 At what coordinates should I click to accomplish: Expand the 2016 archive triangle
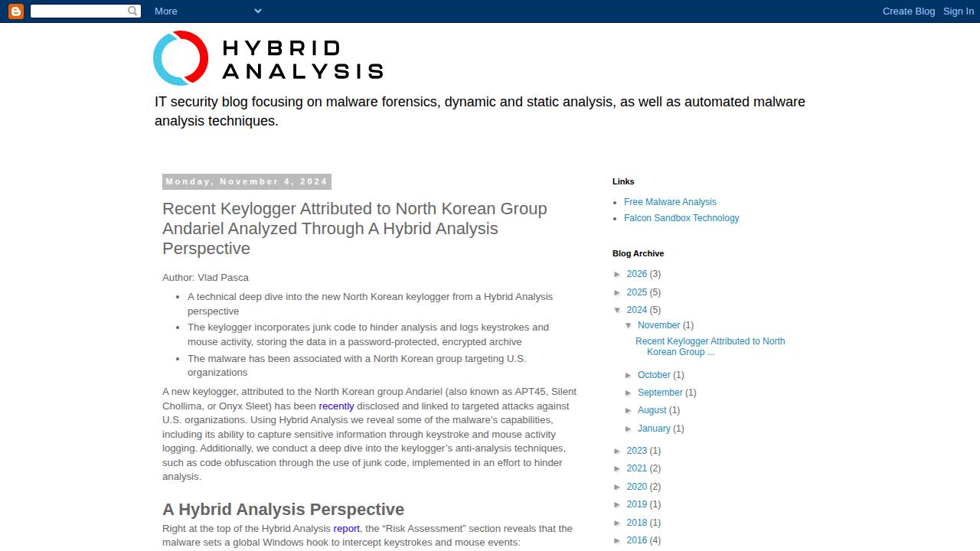click(x=618, y=540)
